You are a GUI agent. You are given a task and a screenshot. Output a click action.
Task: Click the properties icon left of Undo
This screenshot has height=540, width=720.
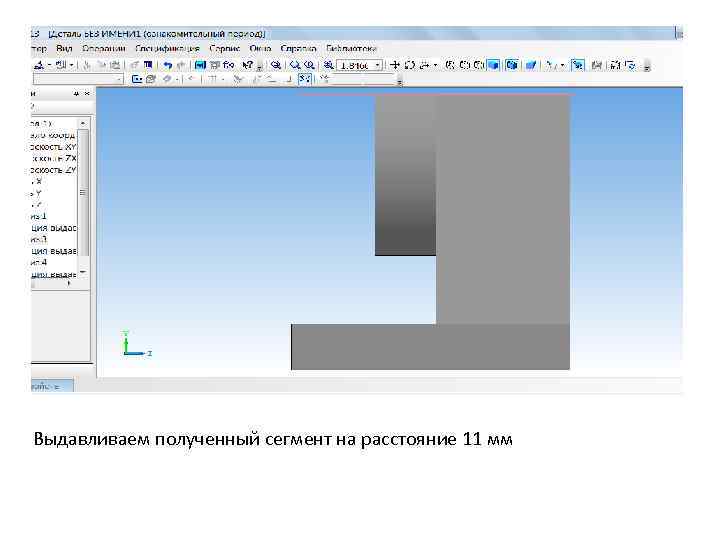point(148,65)
